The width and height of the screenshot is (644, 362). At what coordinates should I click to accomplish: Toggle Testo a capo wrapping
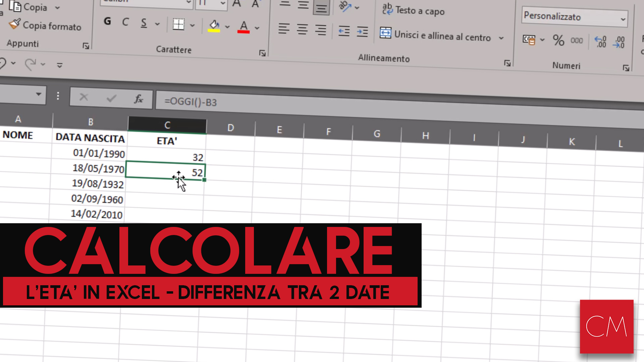tap(414, 11)
